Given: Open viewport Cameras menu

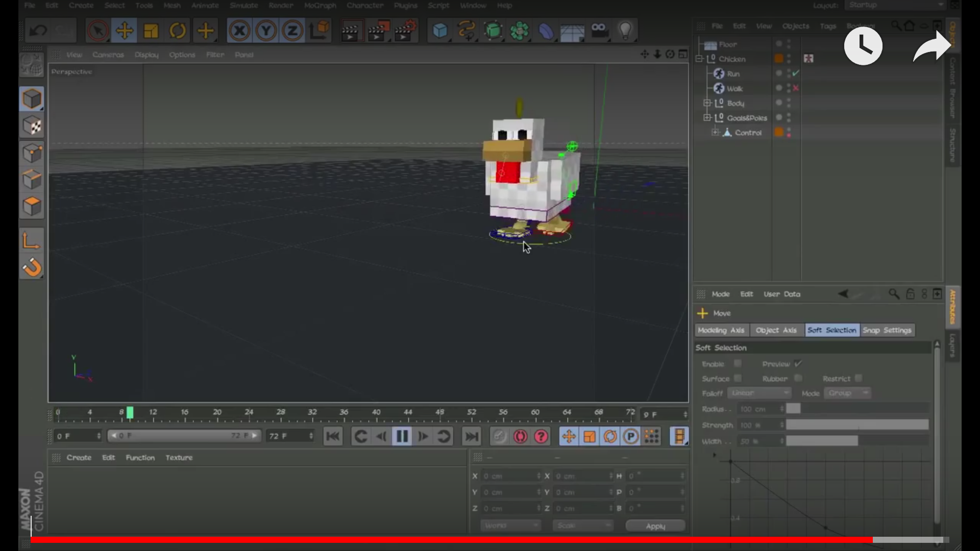Looking at the screenshot, I should pos(108,55).
